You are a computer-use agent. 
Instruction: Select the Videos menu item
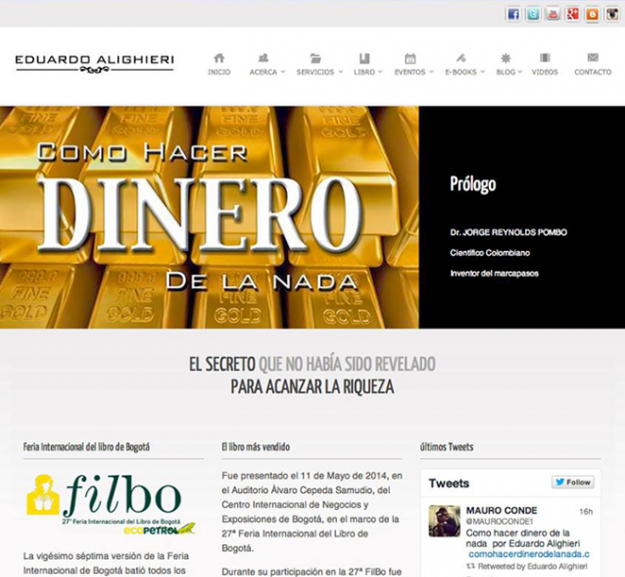545,64
